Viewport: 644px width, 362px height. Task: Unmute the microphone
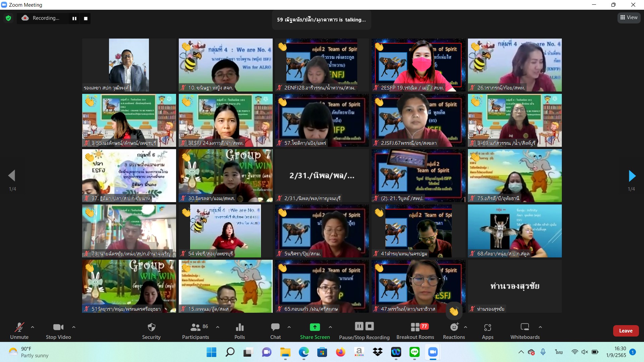coord(19,330)
